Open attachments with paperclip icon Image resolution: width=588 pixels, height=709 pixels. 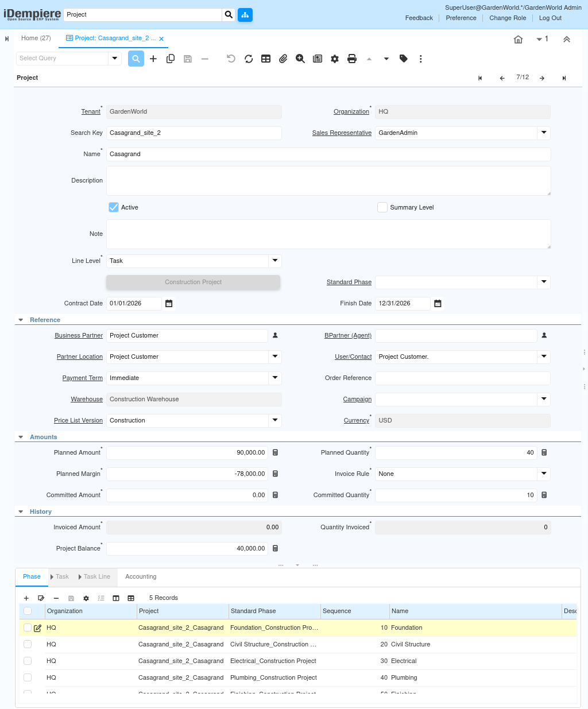coord(283,59)
